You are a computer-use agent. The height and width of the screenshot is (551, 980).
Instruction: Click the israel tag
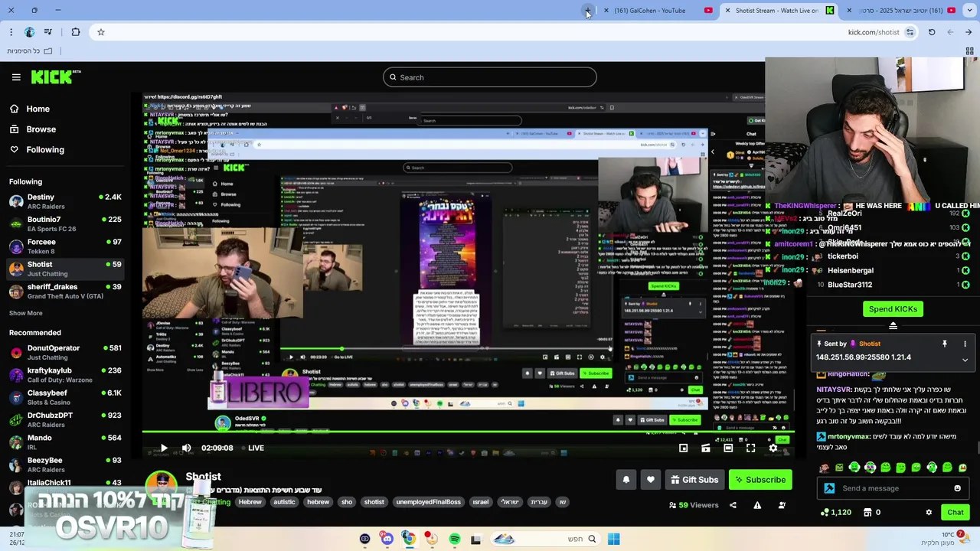481,502
